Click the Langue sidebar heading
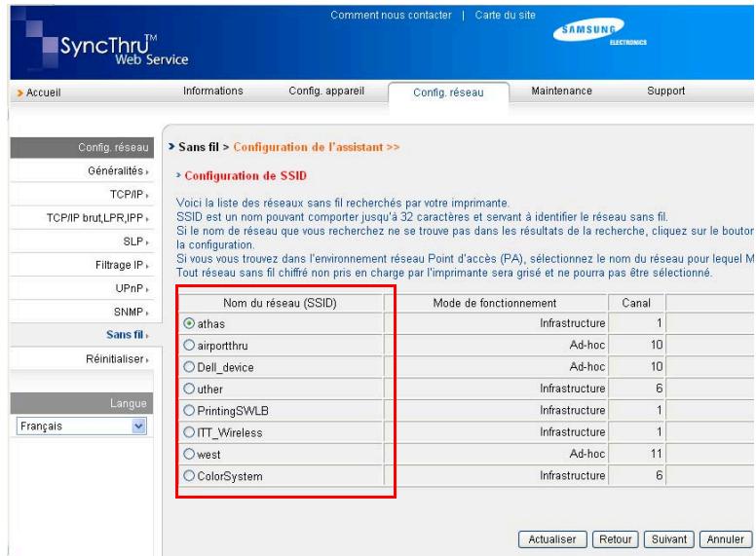The image size is (756, 556). click(82, 403)
